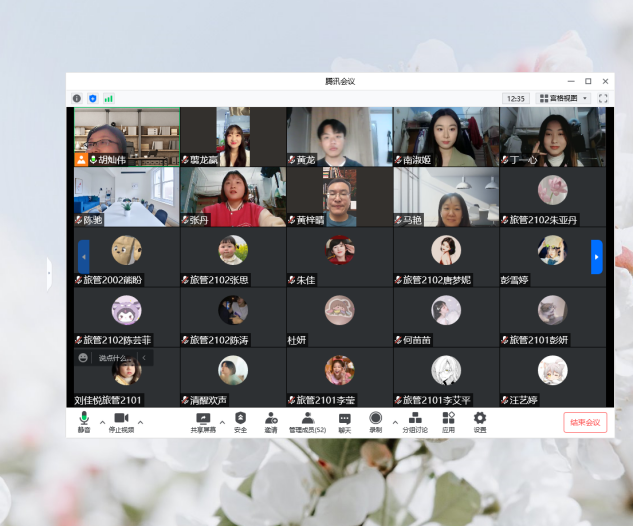
Task: Go to next page of participants
Action: point(597,257)
